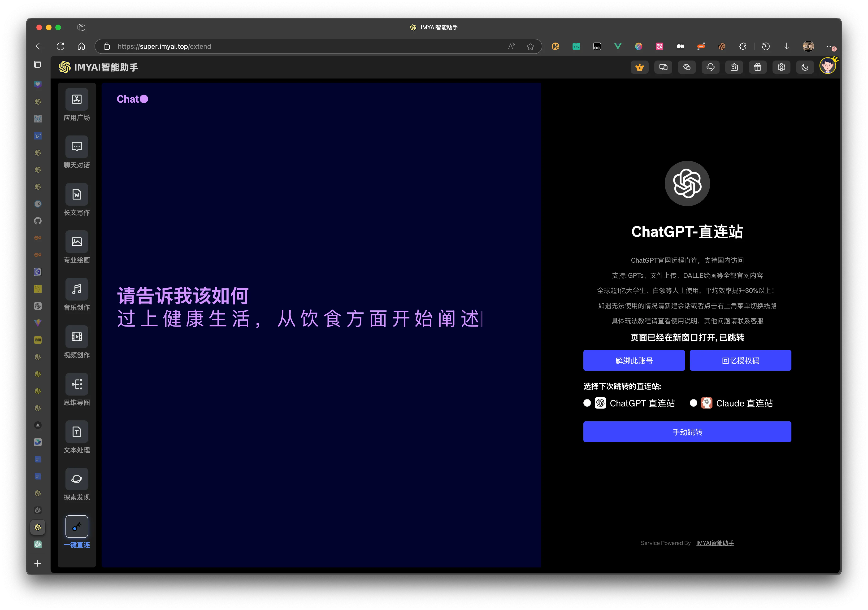Go to 长文写作 long-form writing
The height and width of the screenshot is (610, 868).
pyautogui.click(x=77, y=200)
